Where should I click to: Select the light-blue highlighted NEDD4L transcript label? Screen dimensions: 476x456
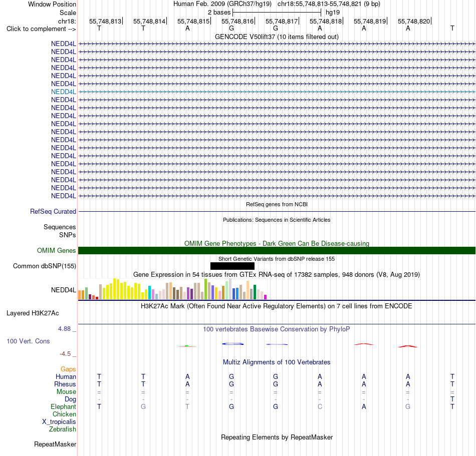(64, 92)
